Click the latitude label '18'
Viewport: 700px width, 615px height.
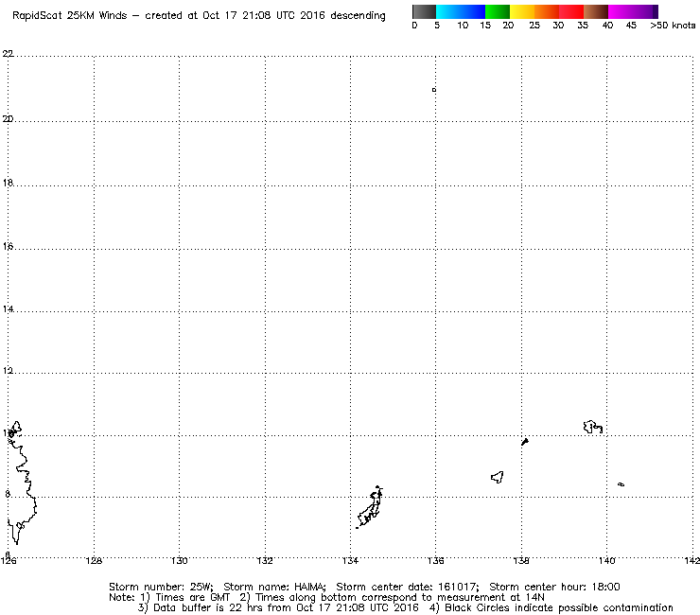pos(8,183)
